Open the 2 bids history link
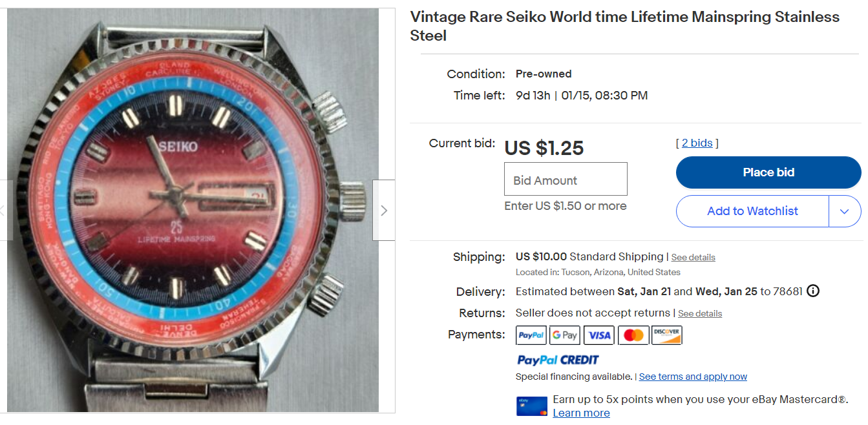868x425 pixels. coord(697,143)
